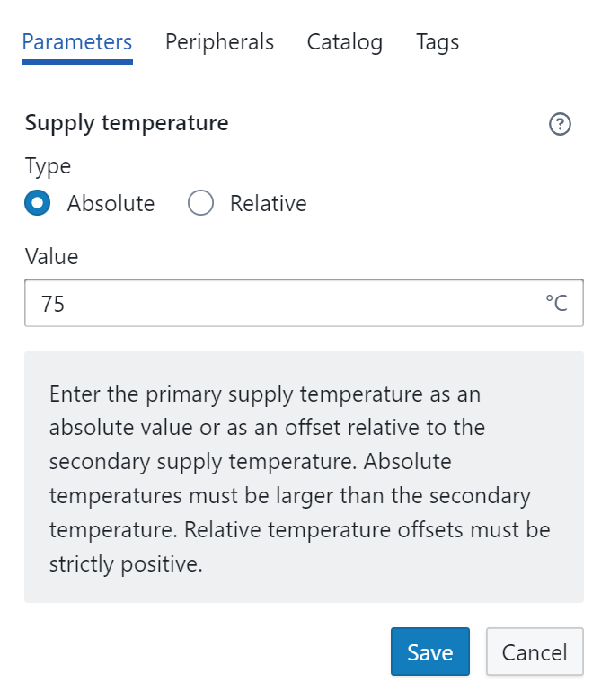Switch to the Parameters tab
Viewport: 610px width, 700px height.
77,42
